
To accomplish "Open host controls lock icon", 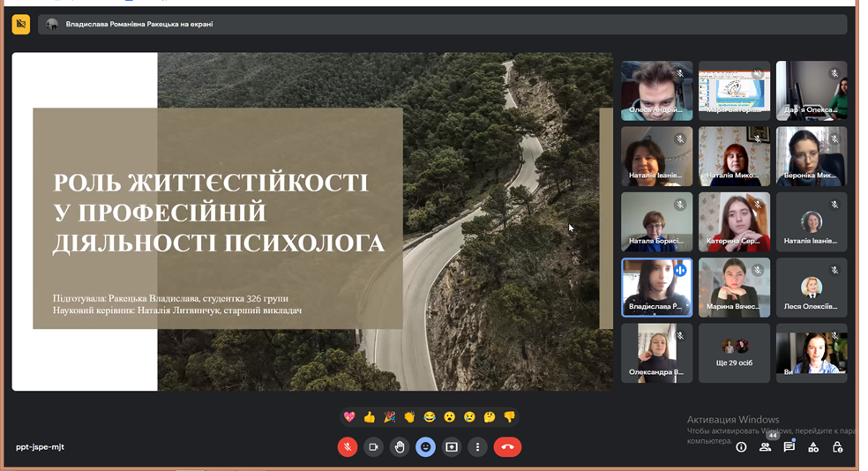I will [837, 447].
